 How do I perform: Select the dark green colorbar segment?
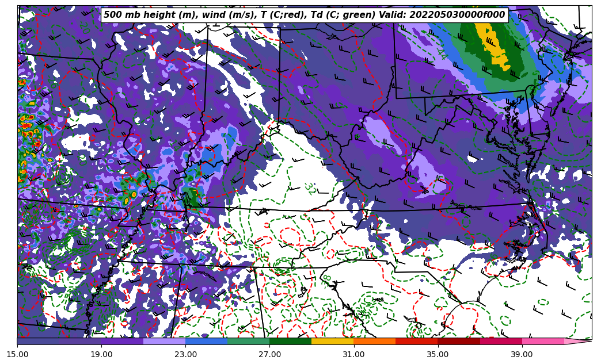click(x=290, y=341)
